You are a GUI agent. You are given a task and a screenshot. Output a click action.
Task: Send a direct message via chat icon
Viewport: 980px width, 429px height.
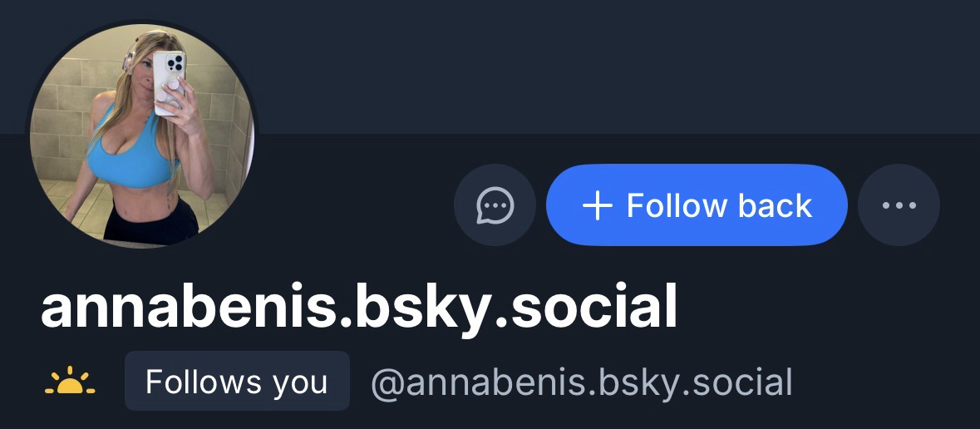495,205
